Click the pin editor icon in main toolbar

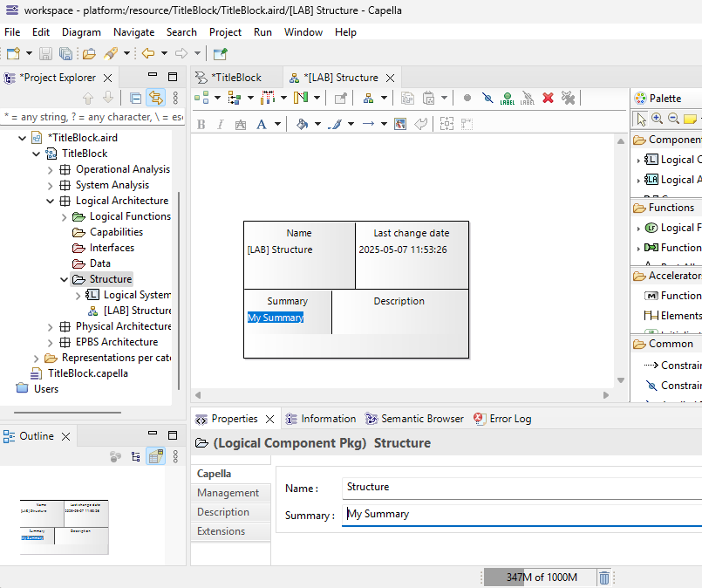tap(221, 54)
